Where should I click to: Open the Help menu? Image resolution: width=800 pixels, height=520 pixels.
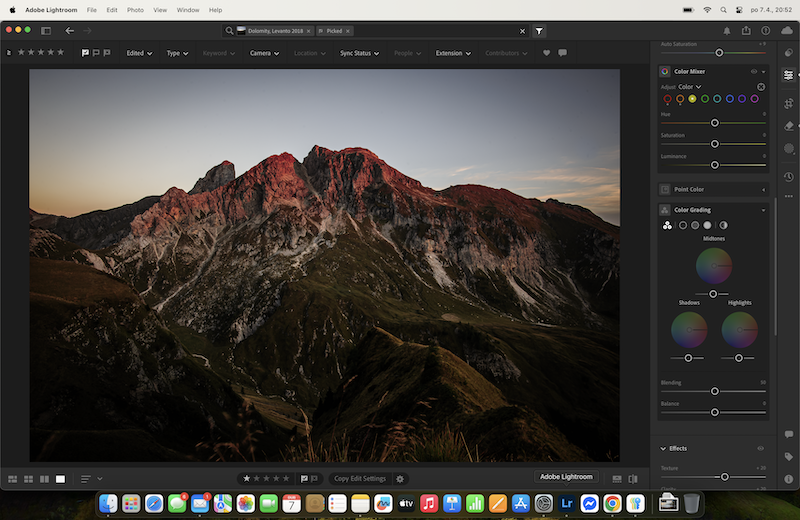coord(215,10)
